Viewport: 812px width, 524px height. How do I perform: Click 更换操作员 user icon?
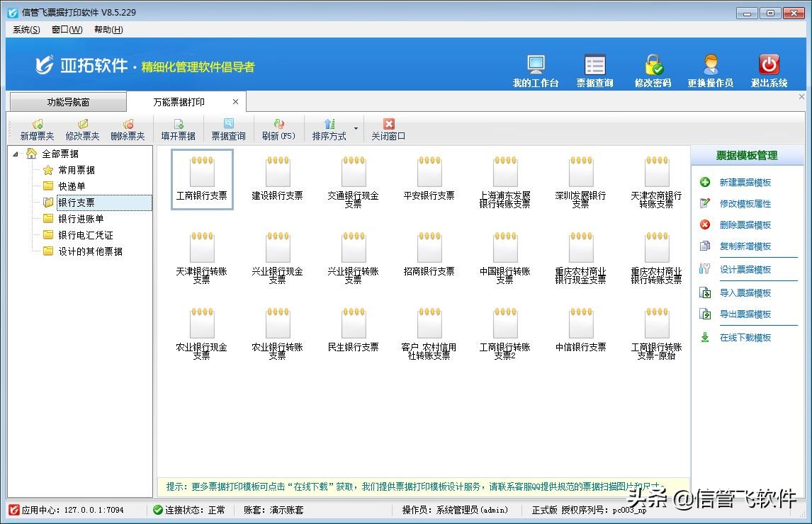coord(711,71)
